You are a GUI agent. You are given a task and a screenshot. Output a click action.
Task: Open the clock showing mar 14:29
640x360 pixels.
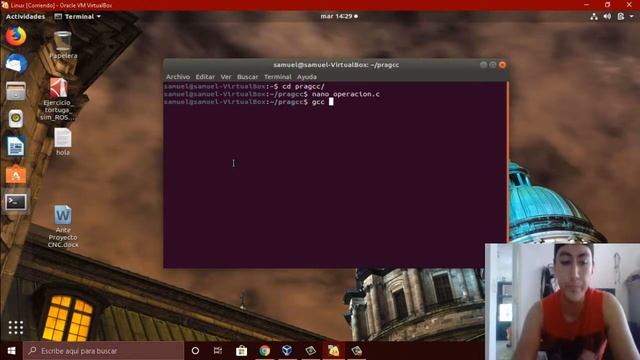coord(339,16)
